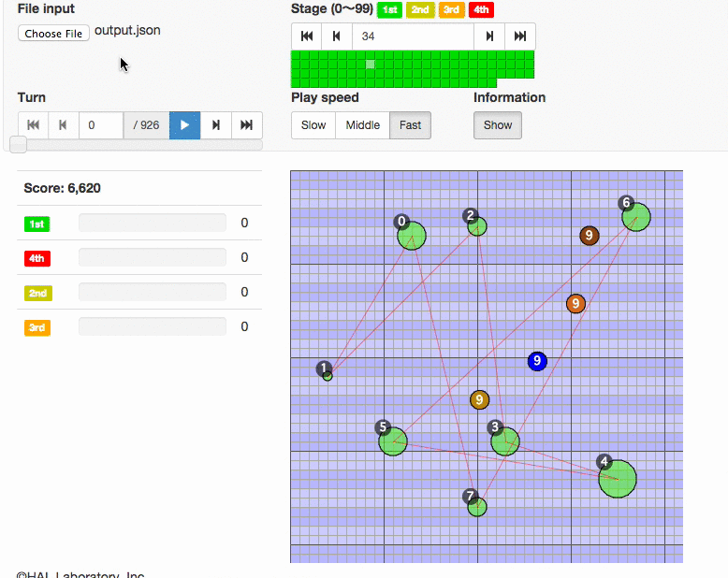Set play speed to Middle
Screen dimensions: 728x578
[x=363, y=125]
